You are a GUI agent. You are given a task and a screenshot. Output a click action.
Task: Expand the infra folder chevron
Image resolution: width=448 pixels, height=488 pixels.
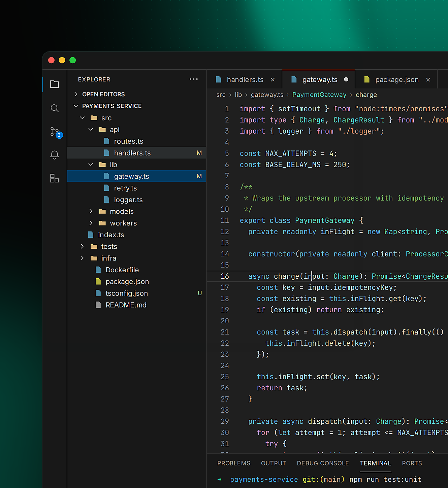(82, 258)
